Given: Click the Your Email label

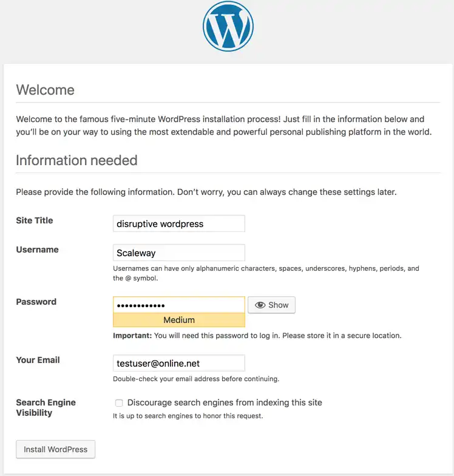Looking at the screenshot, I should coord(38,360).
